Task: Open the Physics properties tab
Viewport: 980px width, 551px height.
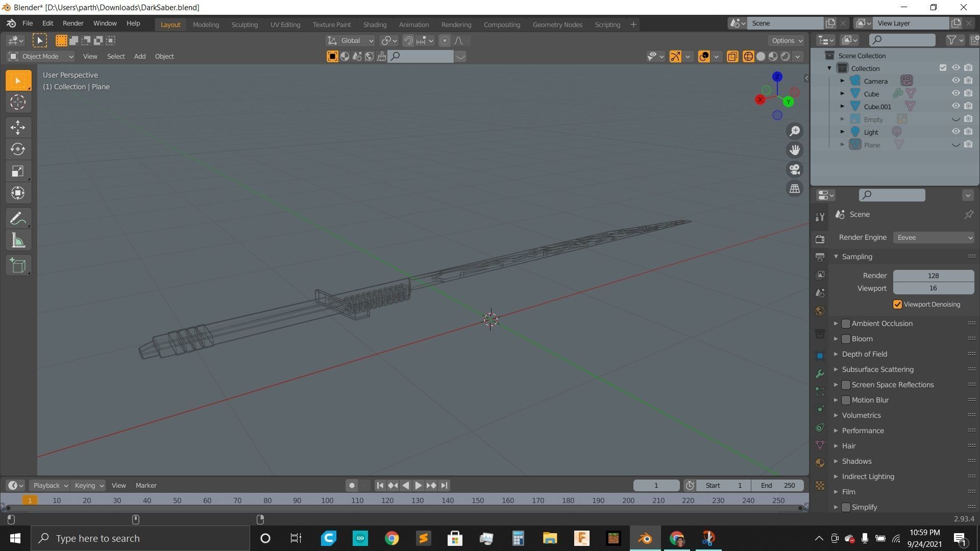Action: tap(820, 410)
